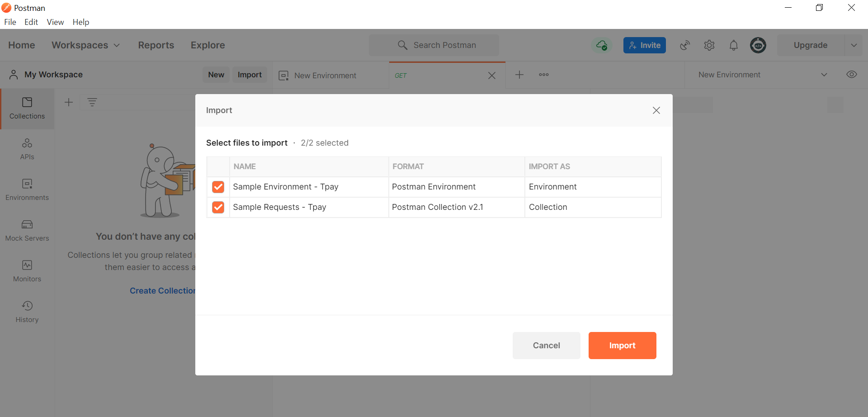Click the Create Collection link

click(x=163, y=291)
